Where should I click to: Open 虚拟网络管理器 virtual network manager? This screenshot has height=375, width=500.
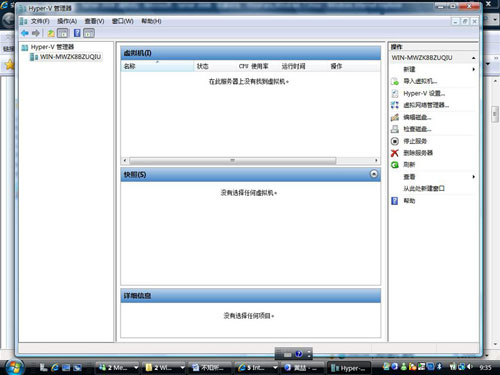426,105
